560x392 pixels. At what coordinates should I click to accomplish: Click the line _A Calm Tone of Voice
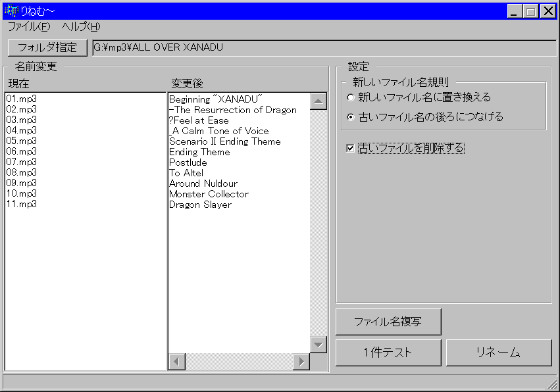click(219, 131)
